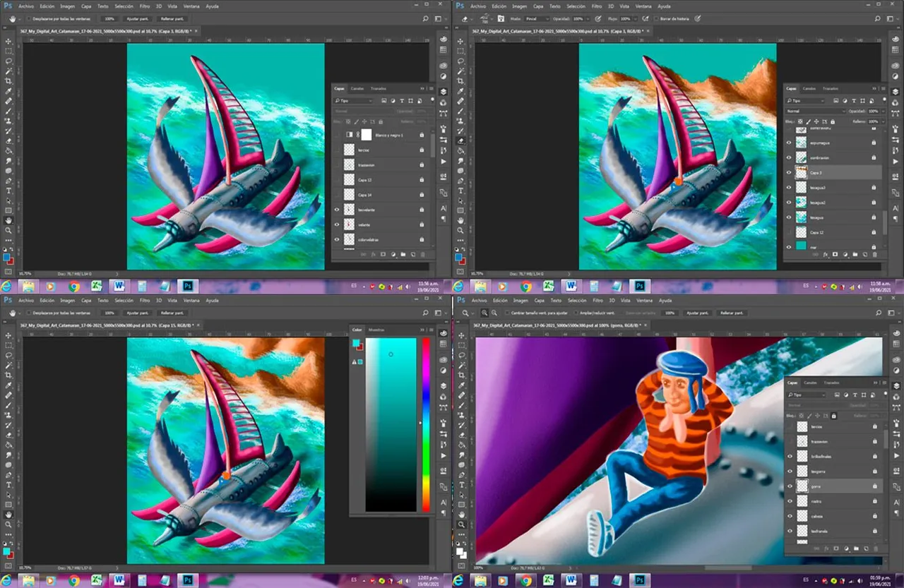
Task: Create new group folder in top-left layers panel
Action: coord(403,254)
